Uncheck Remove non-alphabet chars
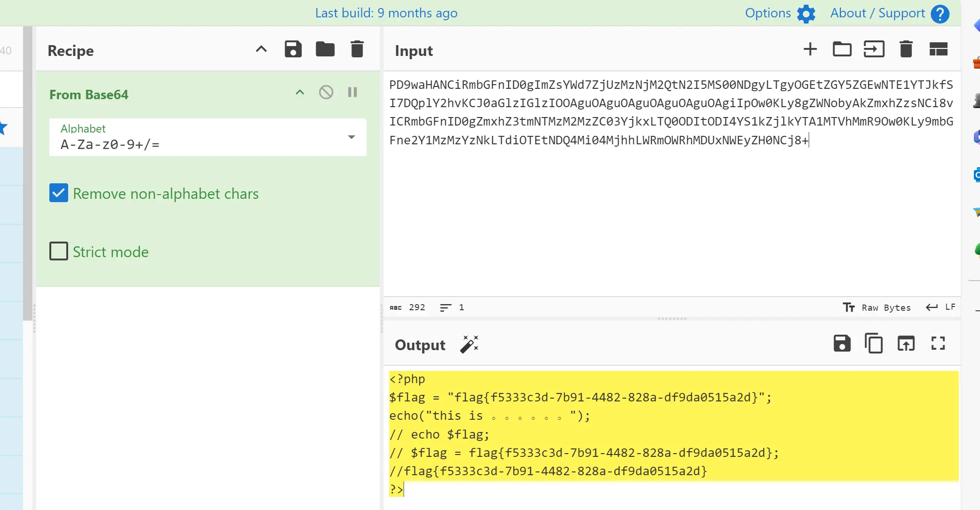 tap(59, 193)
